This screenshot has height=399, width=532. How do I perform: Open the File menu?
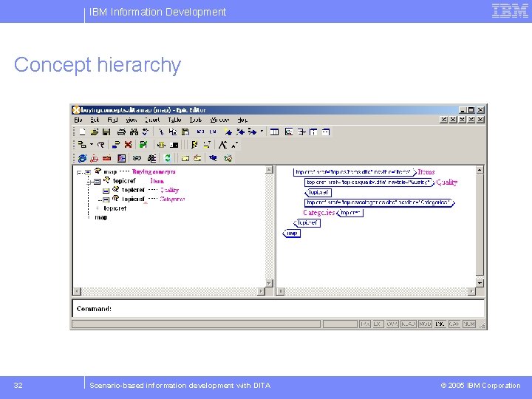[x=78, y=120]
